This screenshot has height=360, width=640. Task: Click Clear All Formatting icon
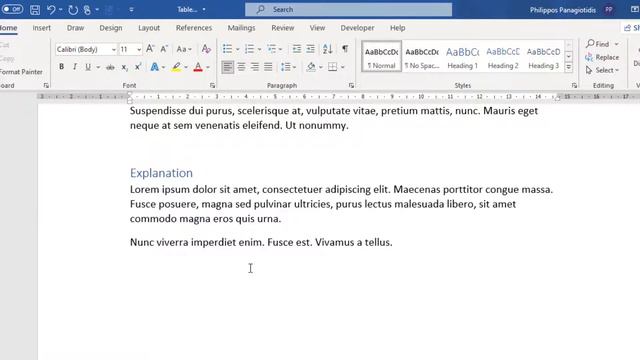coord(206,49)
